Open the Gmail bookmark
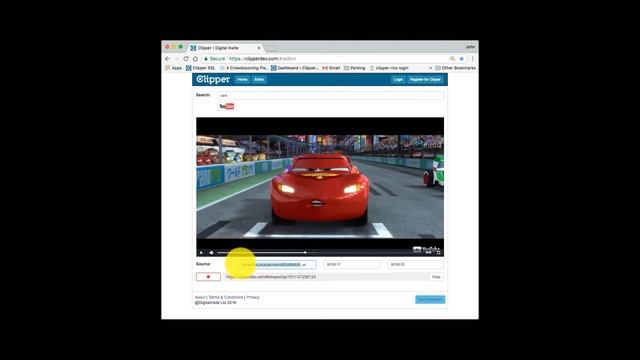 tap(331, 68)
